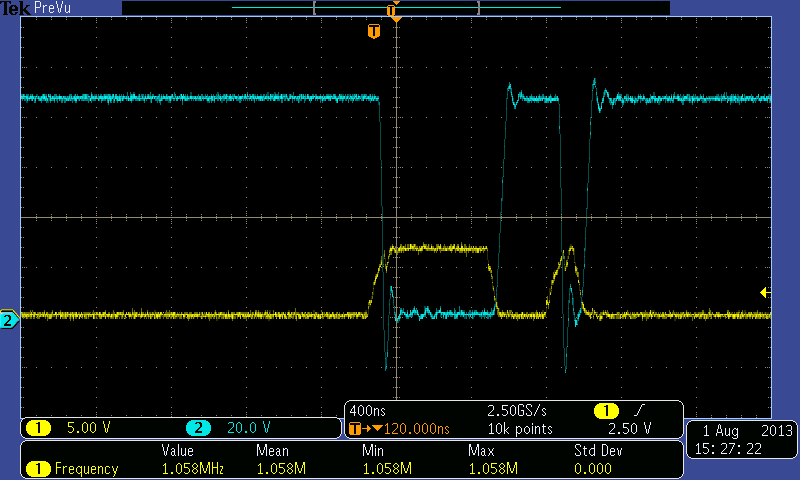
Task: Click the trigger source channel 1 badge
Action: (606, 411)
